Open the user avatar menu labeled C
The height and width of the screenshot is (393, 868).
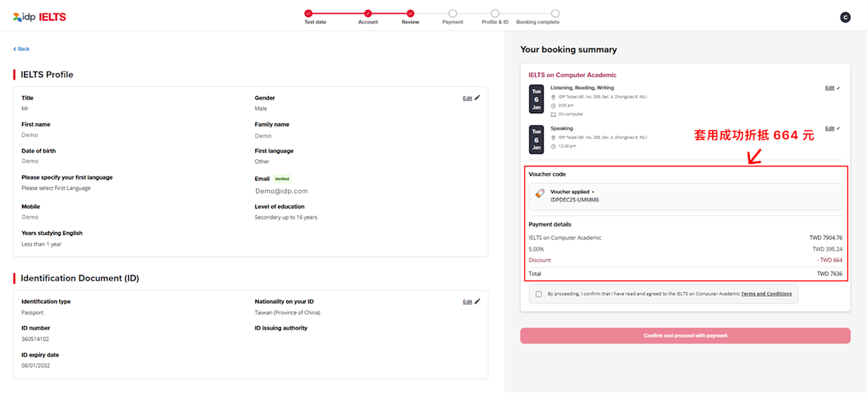click(x=845, y=17)
